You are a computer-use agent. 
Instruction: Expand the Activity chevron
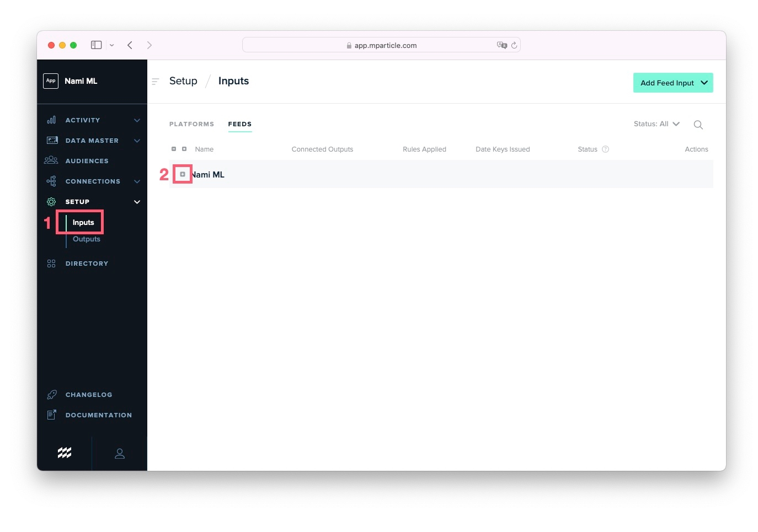tap(137, 120)
